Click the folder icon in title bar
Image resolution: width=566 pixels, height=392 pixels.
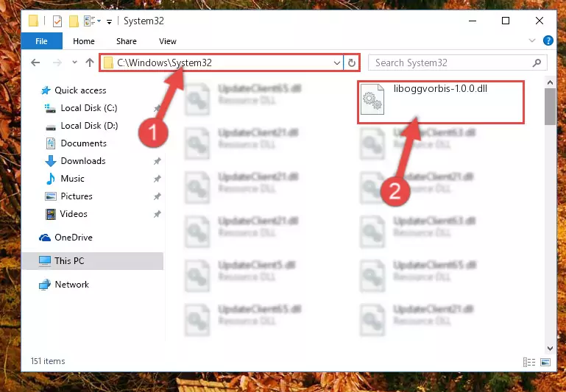[x=34, y=21]
